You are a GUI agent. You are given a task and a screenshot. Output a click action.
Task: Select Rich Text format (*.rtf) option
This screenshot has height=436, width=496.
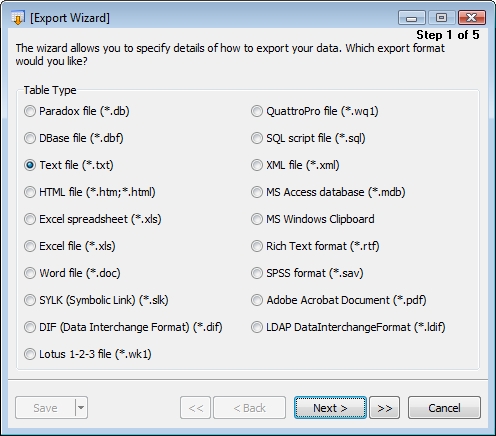[315, 246]
